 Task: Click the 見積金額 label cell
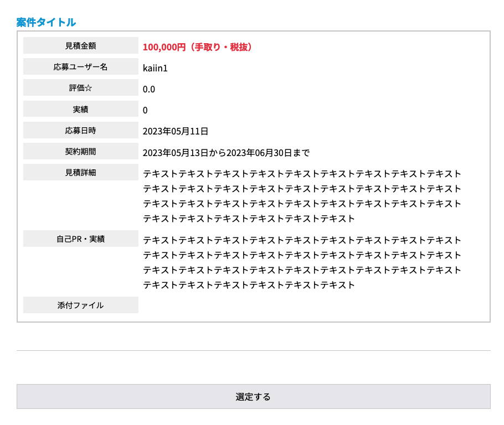pos(80,45)
